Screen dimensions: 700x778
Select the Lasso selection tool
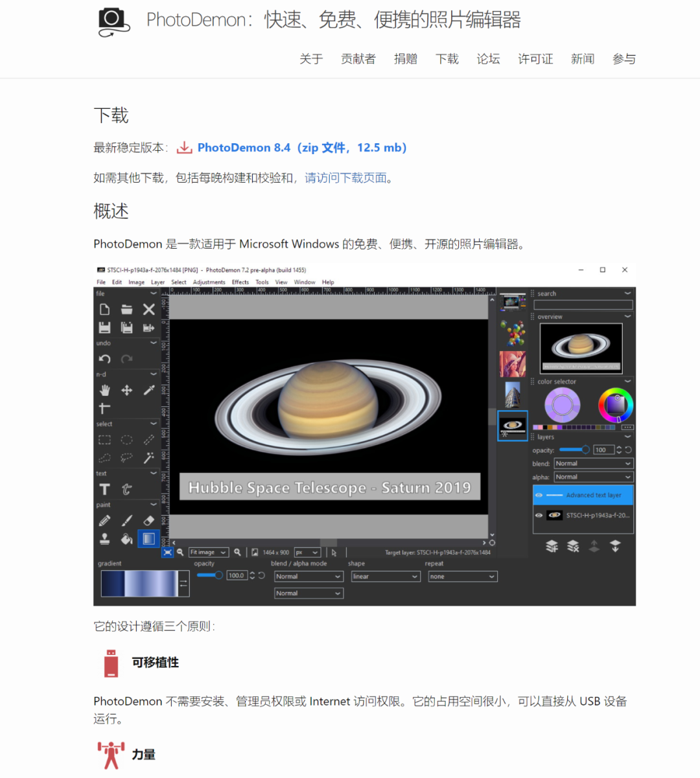pos(126,458)
